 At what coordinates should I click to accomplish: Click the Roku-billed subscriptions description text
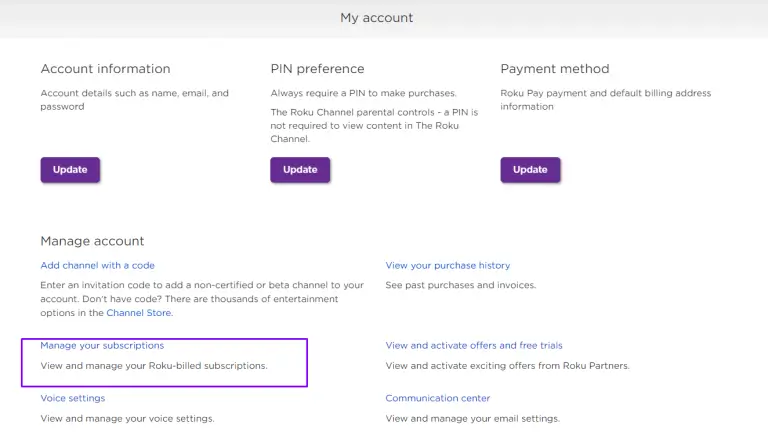pyautogui.click(x=154, y=366)
